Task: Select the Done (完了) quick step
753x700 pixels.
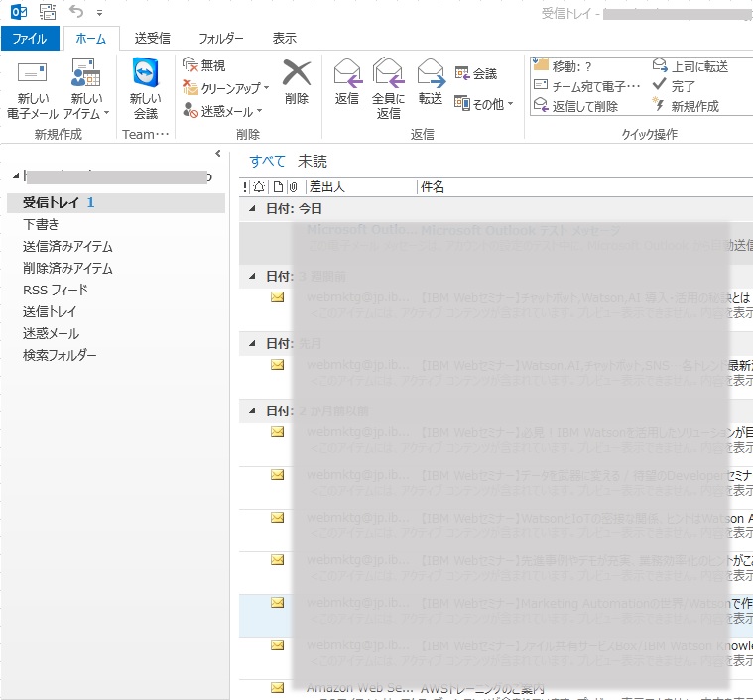Action: click(674, 86)
